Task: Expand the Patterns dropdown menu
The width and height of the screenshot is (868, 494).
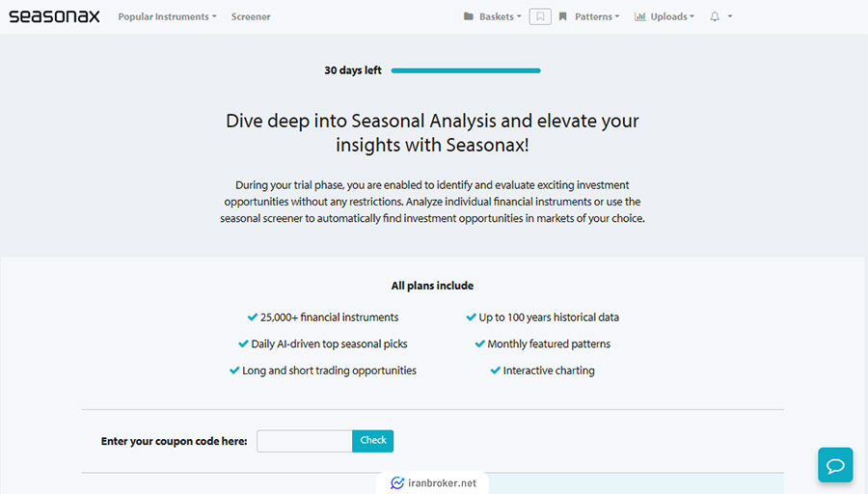Action: [x=597, y=16]
